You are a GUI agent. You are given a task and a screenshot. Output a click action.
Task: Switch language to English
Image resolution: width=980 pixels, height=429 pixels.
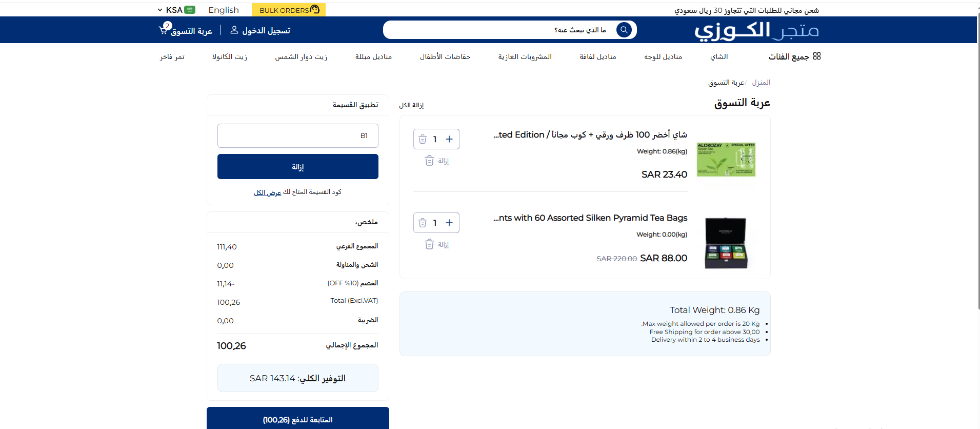coord(224,10)
